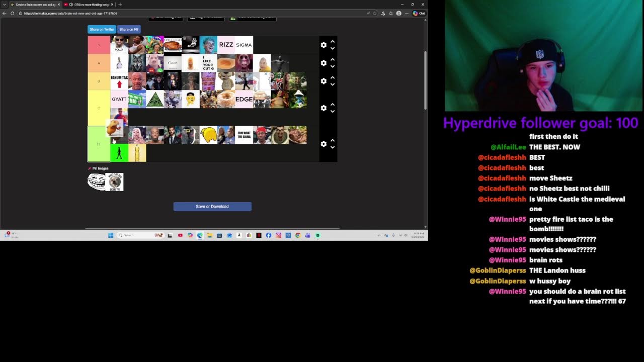The height and width of the screenshot is (362, 644).
Task: Open Instagram from the taskbar
Action: [278, 235]
